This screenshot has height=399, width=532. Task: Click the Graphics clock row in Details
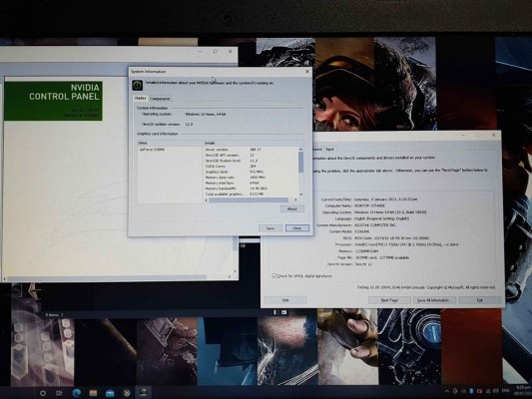pos(251,172)
